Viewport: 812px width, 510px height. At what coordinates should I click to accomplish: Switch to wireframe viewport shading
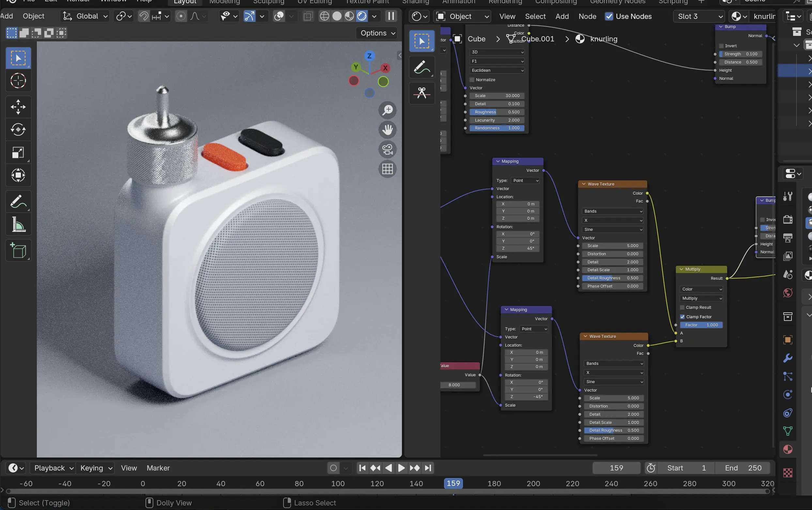tap(324, 16)
